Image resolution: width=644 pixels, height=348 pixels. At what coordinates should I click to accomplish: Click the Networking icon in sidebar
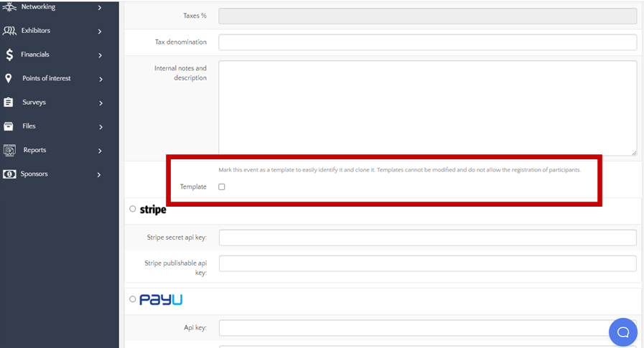(x=9, y=7)
